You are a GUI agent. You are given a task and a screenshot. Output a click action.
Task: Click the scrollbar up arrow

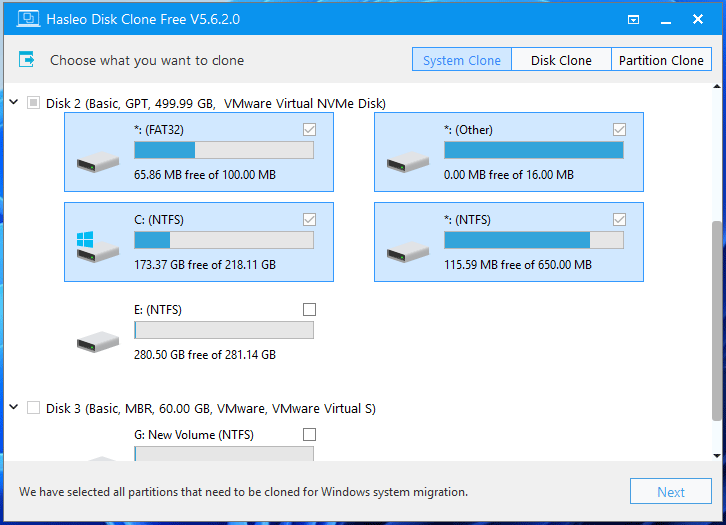tap(717, 87)
